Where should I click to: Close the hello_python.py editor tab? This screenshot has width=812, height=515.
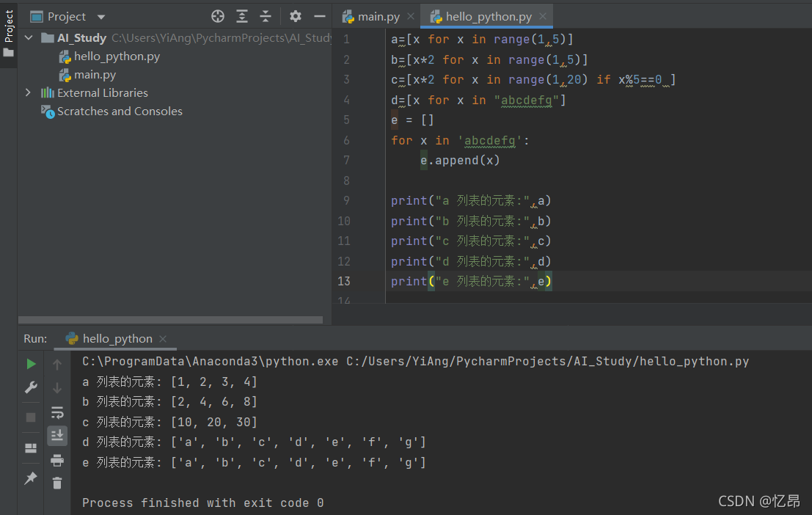543,17
